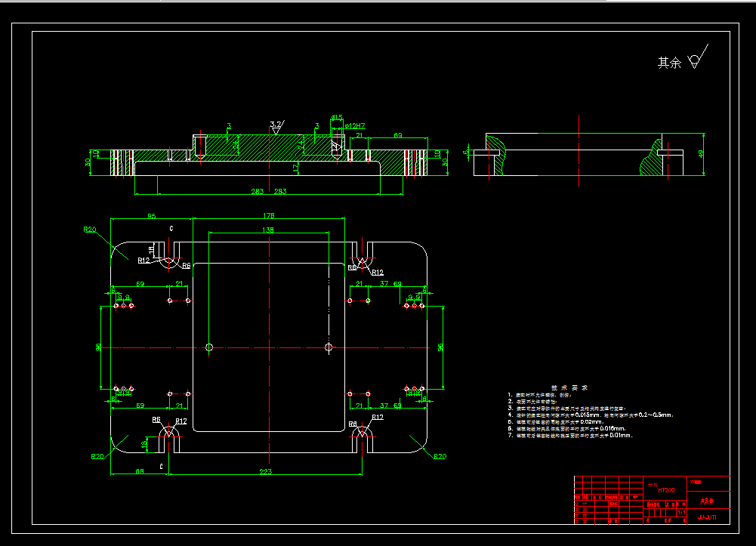This screenshot has height=546, width=756.
Task: Select the 17 depth dimension in section view
Action: [295, 168]
